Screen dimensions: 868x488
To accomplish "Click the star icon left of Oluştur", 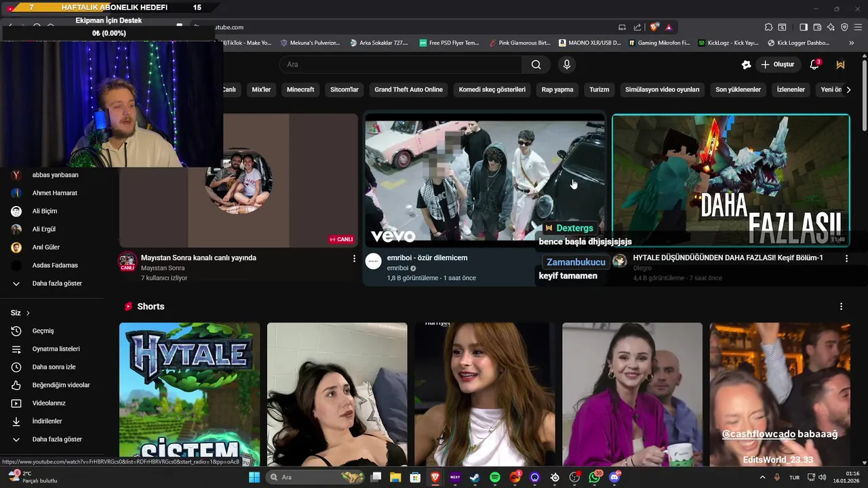I will [747, 64].
